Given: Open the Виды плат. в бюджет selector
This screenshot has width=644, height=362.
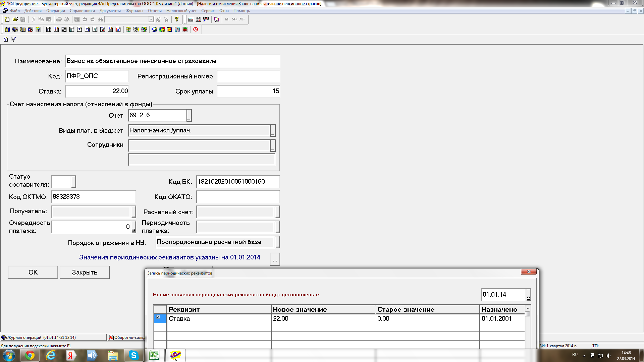Looking at the screenshot, I should [273, 131].
